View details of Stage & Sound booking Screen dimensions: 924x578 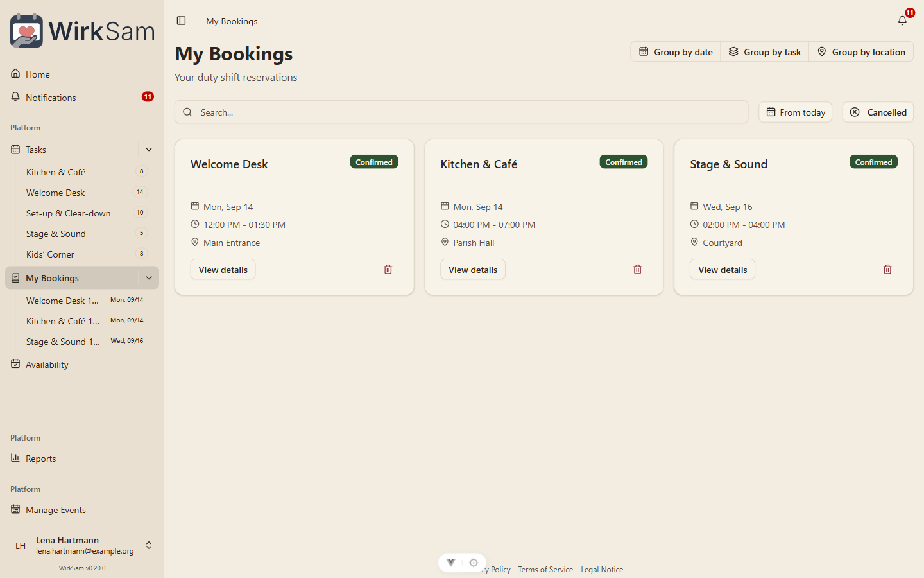pos(723,270)
